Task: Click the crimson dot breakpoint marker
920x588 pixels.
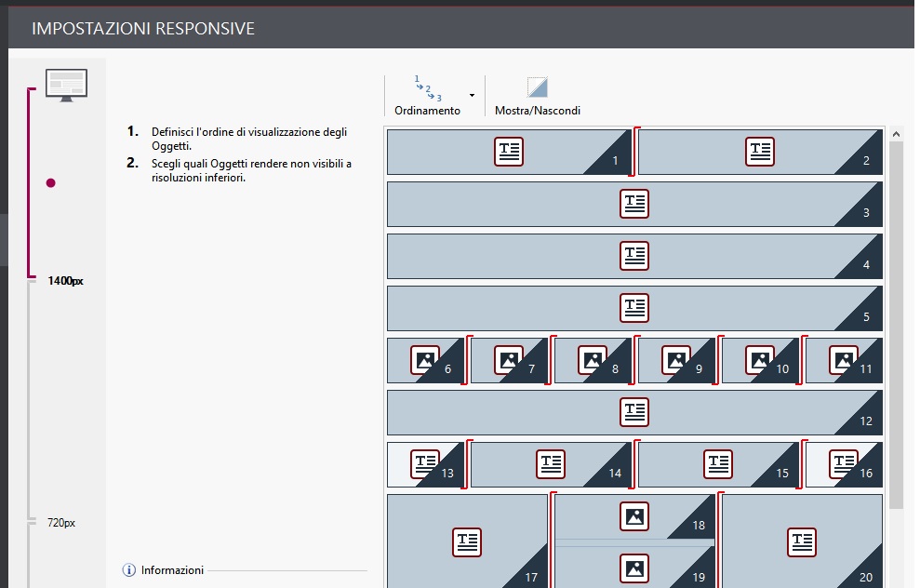Action: pyautogui.click(x=51, y=183)
